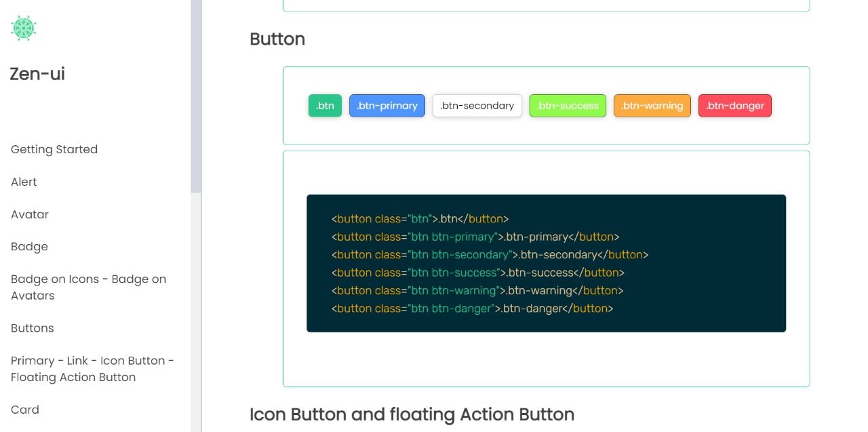
Task: Click inside the dark code snippet block
Action: (546, 263)
